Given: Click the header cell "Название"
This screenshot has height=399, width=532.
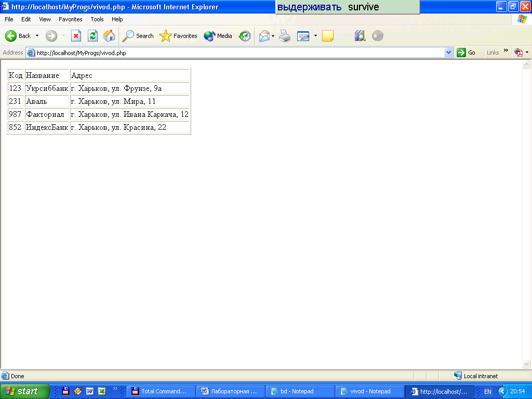Looking at the screenshot, I should [x=47, y=75].
